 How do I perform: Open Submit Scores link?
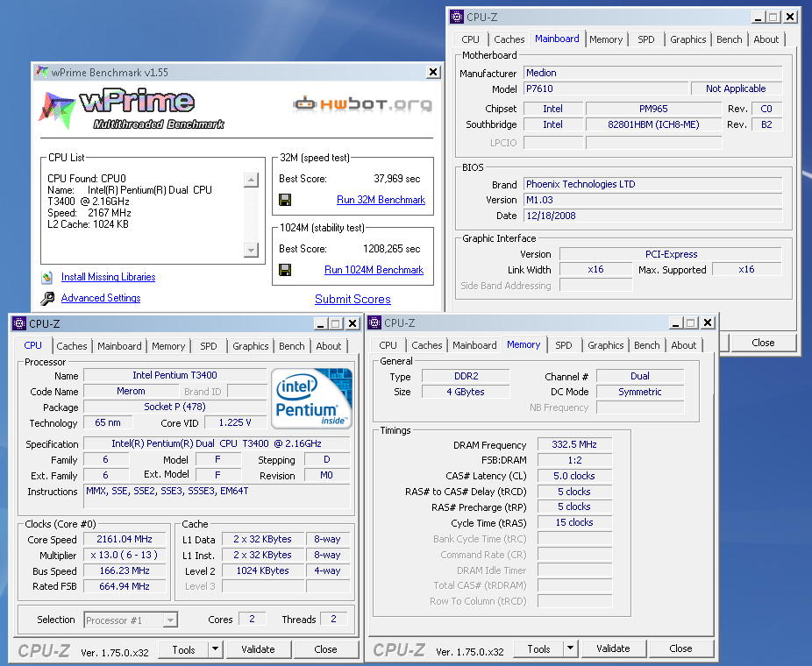click(x=353, y=299)
